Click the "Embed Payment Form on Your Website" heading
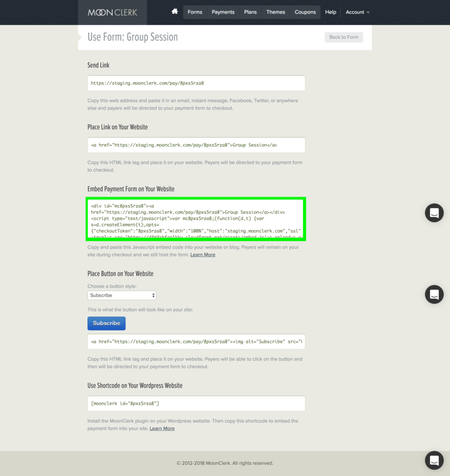Viewport: 450px width, 476px height. pyautogui.click(x=131, y=189)
